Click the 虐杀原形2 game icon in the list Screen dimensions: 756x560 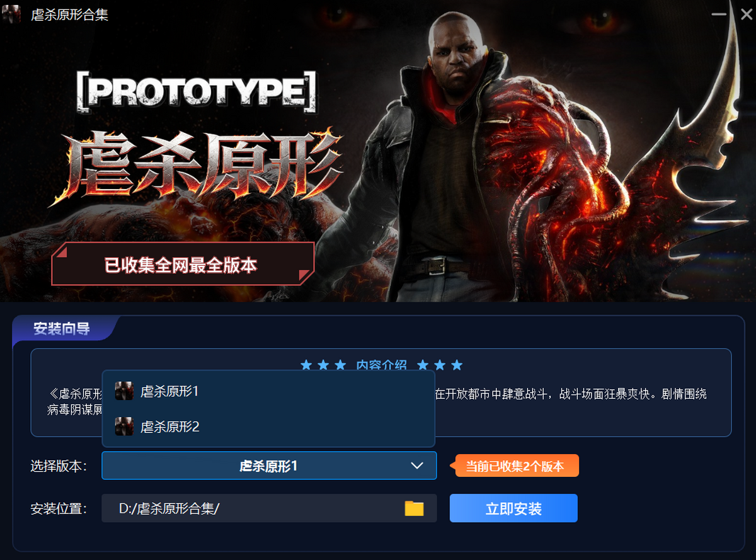pos(124,426)
